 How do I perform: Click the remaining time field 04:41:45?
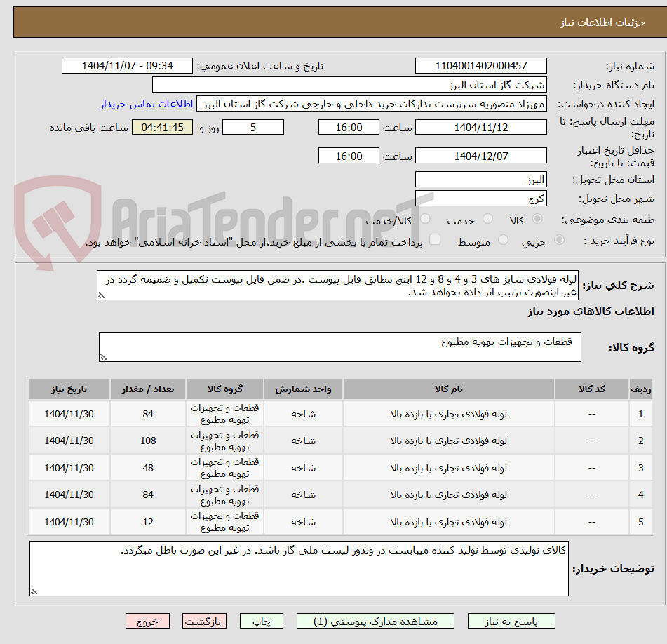pyautogui.click(x=162, y=127)
